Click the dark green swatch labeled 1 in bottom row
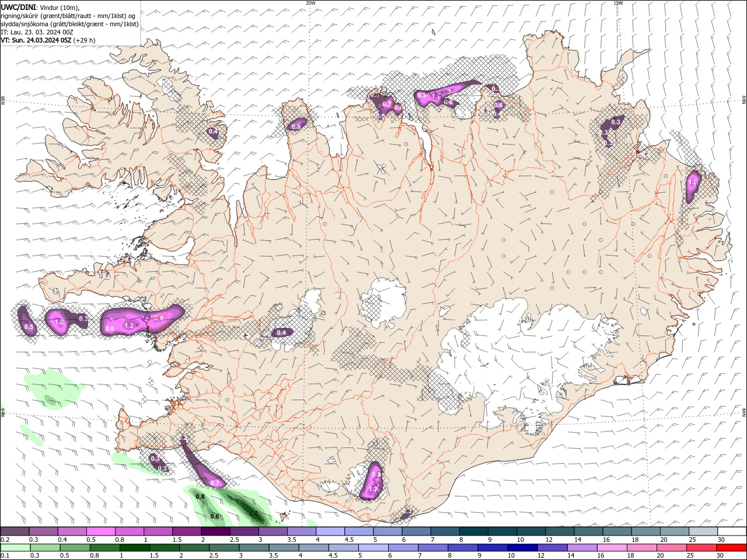Viewport: 747px width, 560px height. 134,548
